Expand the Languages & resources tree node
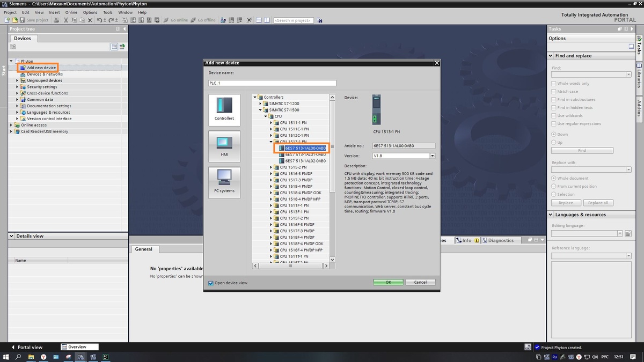Screen dimensions: 644x362 pyautogui.click(x=17, y=112)
